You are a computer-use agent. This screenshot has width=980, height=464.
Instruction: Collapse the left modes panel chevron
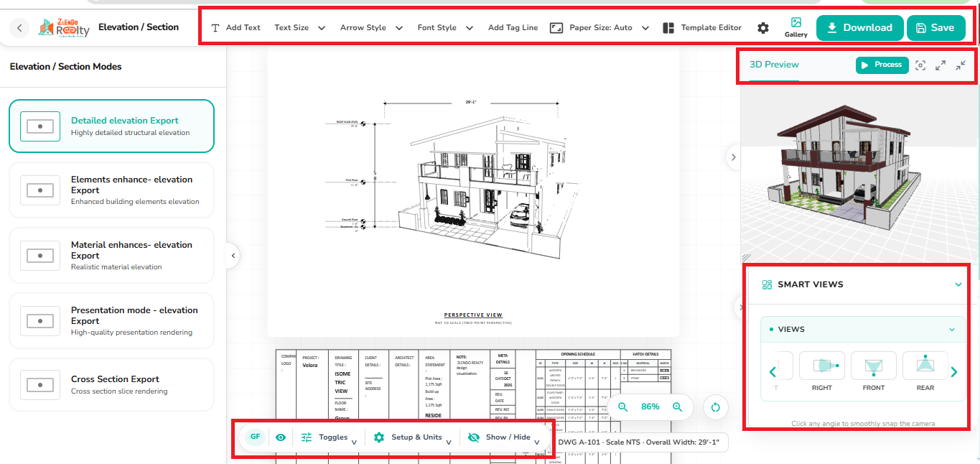(x=233, y=255)
